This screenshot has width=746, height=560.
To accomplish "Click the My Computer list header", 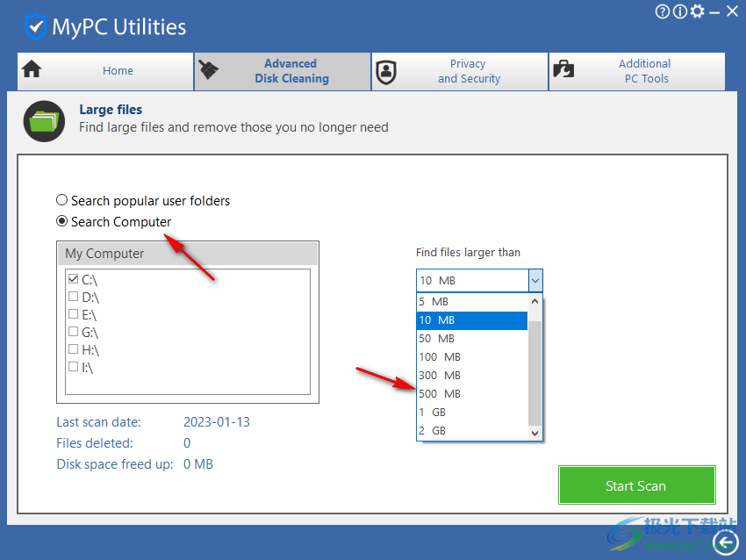I will tap(188, 254).
